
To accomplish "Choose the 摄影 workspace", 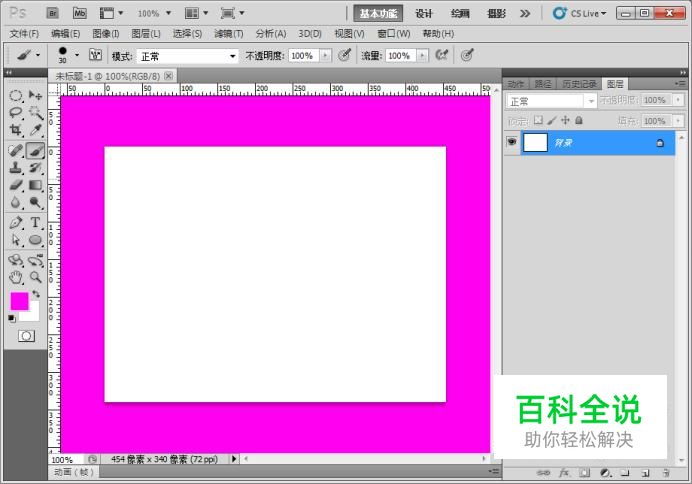I will pyautogui.click(x=496, y=14).
